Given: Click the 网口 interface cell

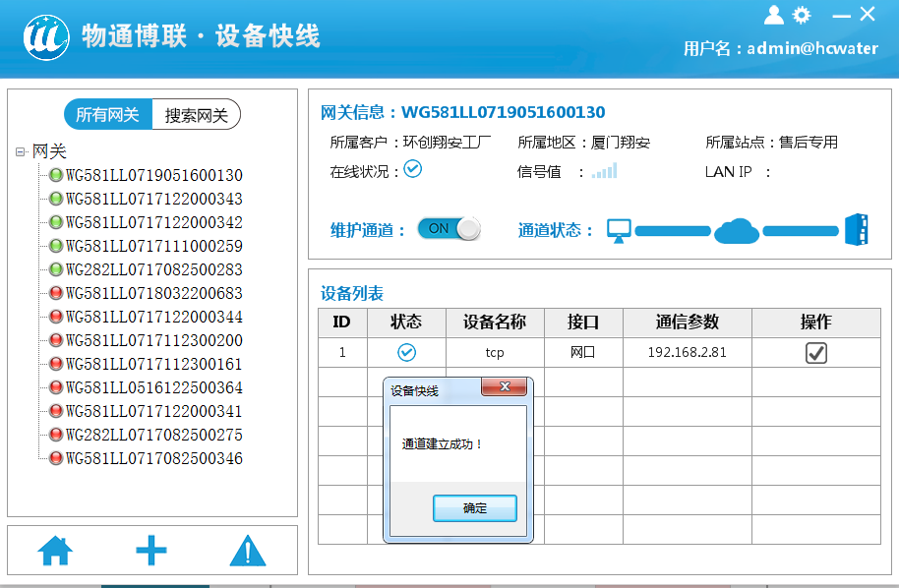Looking at the screenshot, I should (x=583, y=352).
